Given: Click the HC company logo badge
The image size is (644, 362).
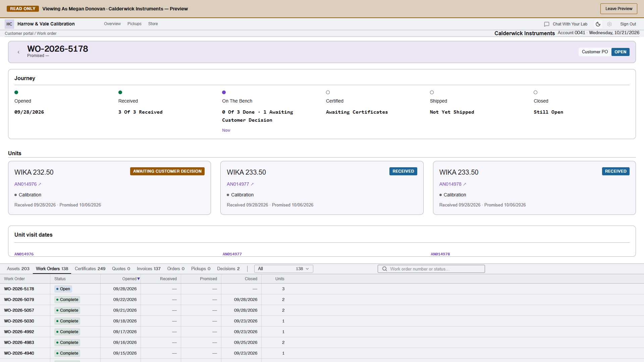Looking at the screenshot, I should [x=9, y=24].
